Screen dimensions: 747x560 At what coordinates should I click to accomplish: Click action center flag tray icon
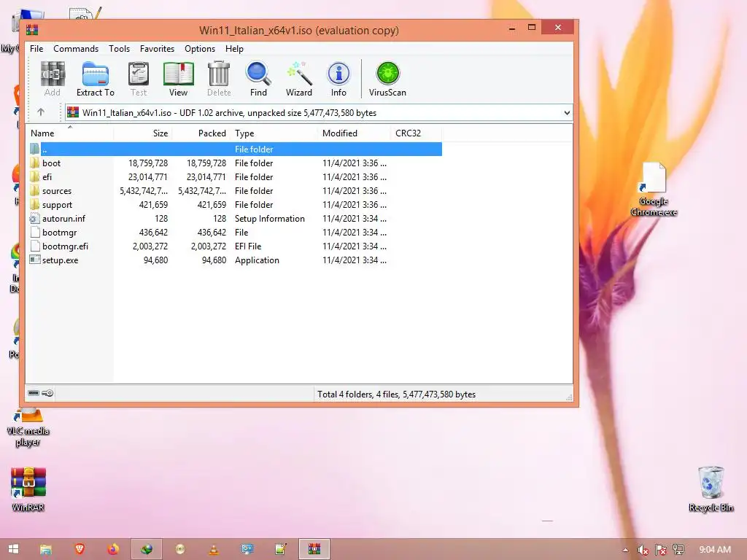coord(660,550)
